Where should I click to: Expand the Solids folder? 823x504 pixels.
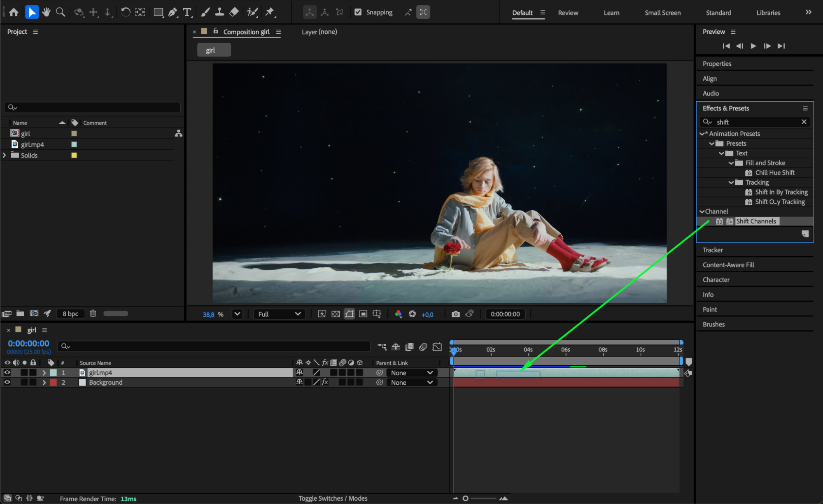pyautogui.click(x=5, y=155)
